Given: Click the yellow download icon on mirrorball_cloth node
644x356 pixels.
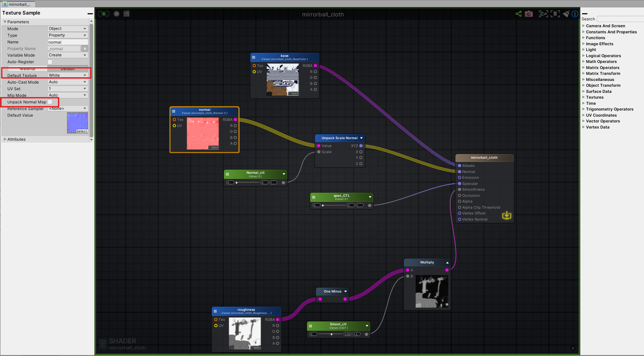Looking at the screenshot, I should pyautogui.click(x=506, y=215).
